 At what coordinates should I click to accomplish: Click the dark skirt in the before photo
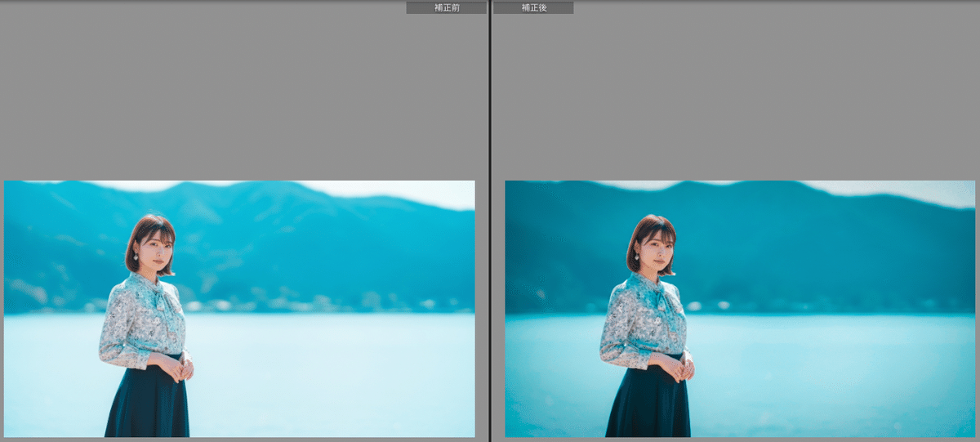147,404
